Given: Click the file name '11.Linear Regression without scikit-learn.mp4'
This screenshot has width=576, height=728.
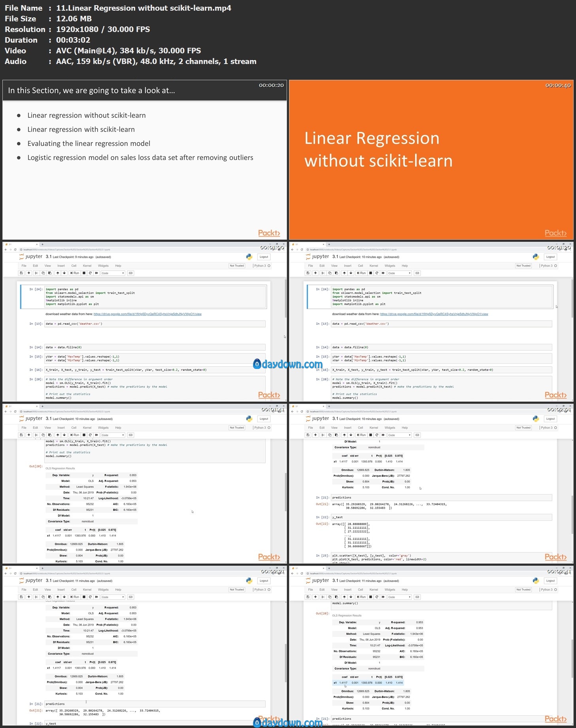Looking at the screenshot, I should pos(144,8).
